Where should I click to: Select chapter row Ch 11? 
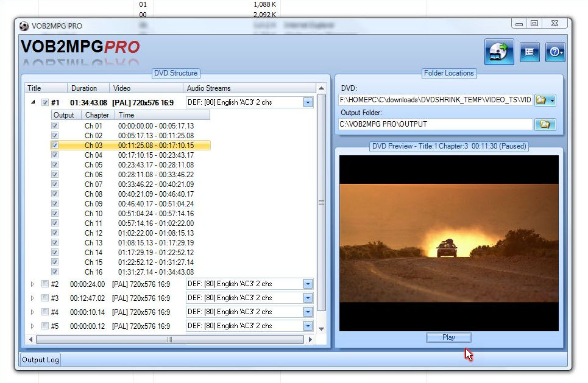click(x=130, y=223)
